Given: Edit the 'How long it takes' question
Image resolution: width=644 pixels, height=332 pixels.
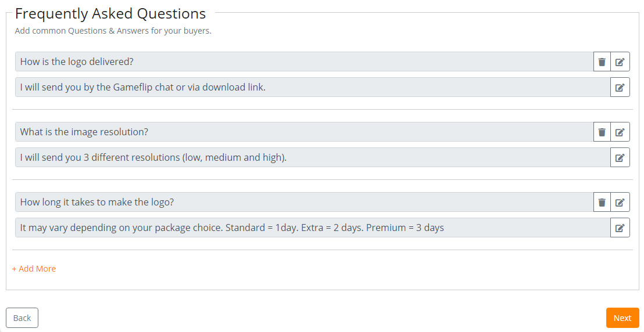Looking at the screenshot, I should [x=620, y=202].
